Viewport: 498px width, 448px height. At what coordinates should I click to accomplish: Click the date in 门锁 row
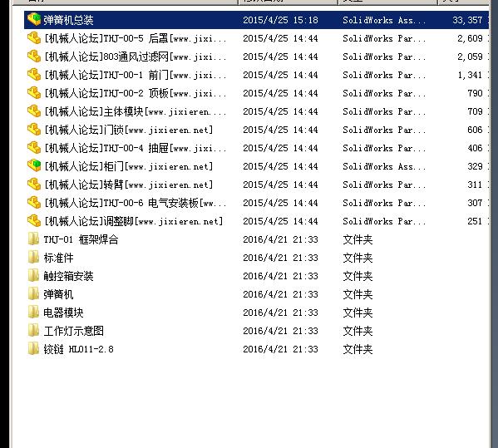(x=280, y=130)
